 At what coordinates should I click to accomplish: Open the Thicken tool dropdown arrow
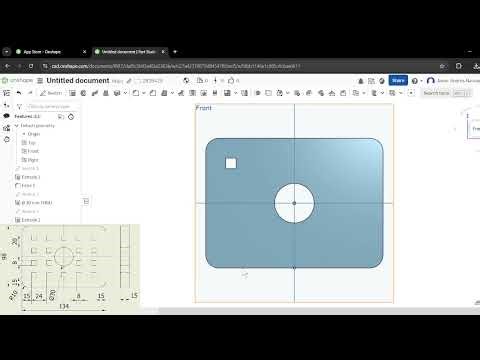click(x=125, y=93)
